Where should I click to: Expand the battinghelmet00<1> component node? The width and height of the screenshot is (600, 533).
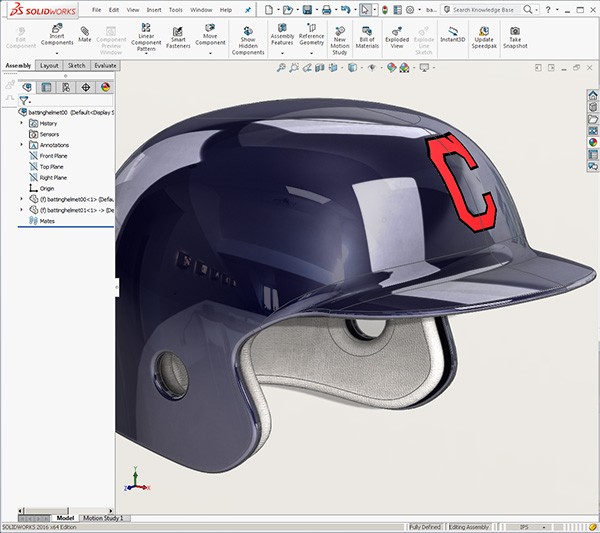(21, 199)
